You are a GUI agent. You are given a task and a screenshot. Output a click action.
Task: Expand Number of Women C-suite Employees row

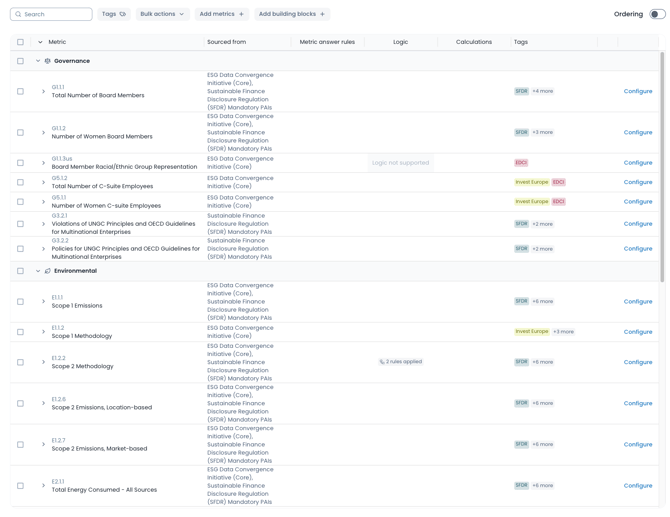(43, 202)
